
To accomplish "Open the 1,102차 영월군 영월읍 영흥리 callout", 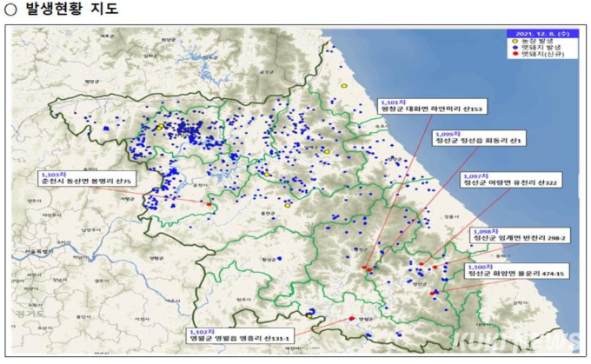I will pos(240,335).
